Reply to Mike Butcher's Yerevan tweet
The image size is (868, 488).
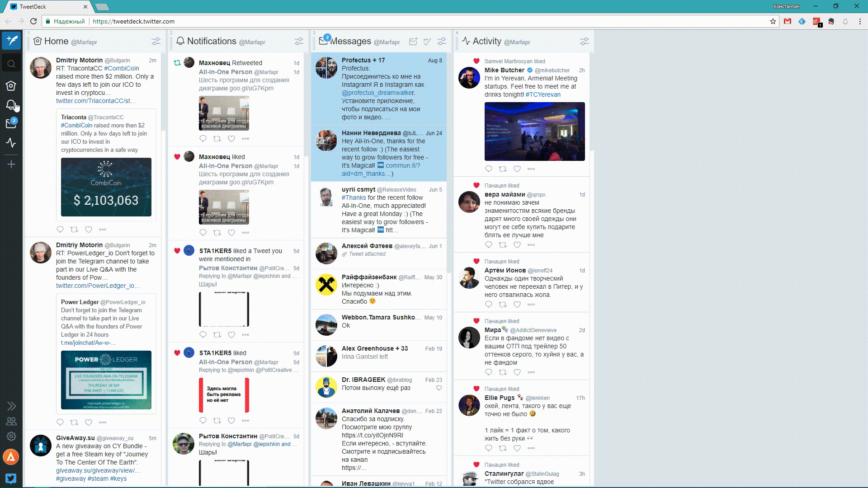489,169
